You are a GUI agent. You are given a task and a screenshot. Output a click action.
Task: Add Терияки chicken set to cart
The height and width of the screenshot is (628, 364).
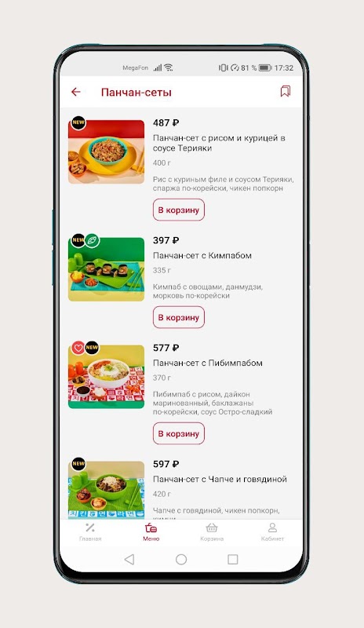[x=179, y=210]
